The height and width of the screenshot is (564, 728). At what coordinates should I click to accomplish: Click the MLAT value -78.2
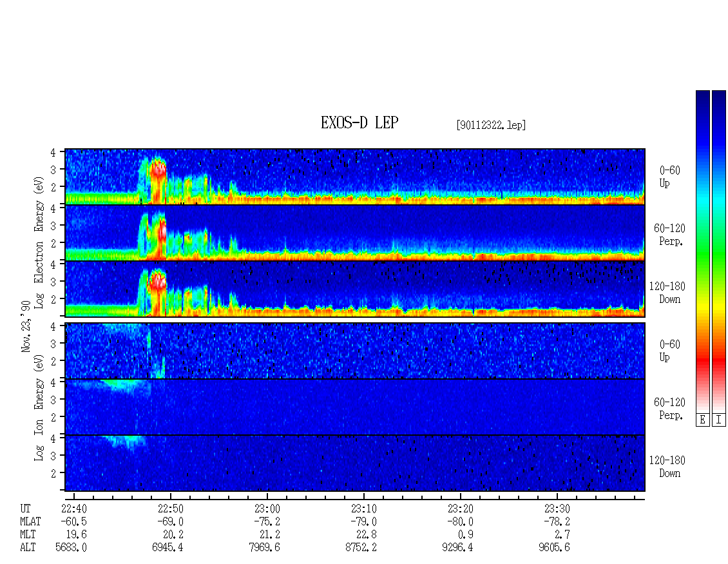557,521
